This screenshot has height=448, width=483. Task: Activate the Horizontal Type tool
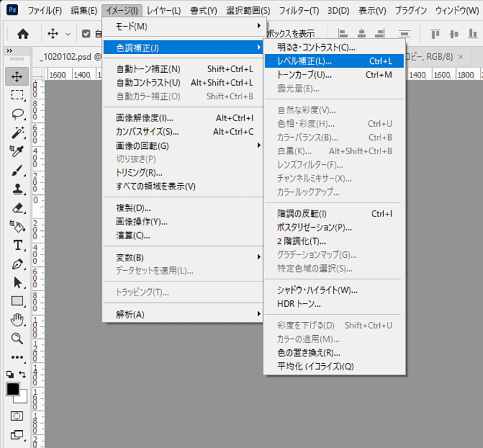point(17,245)
